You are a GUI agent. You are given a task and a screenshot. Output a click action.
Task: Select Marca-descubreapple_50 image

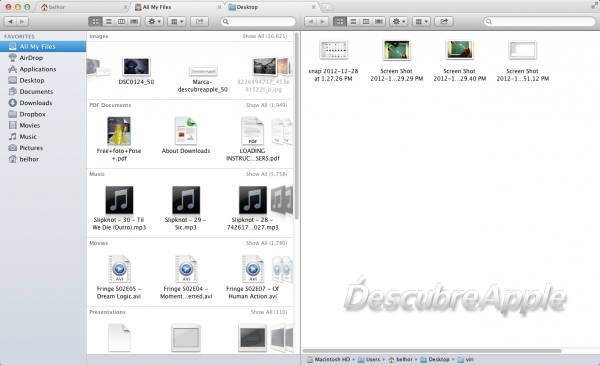[203, 79]
